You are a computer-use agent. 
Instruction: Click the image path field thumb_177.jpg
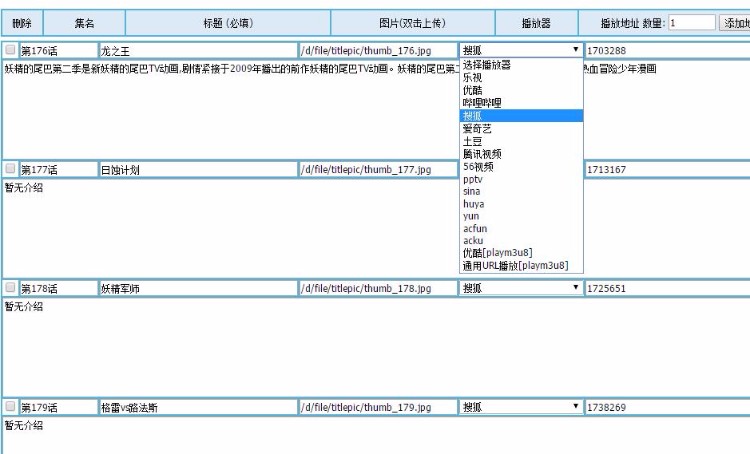tap(378, 169)
